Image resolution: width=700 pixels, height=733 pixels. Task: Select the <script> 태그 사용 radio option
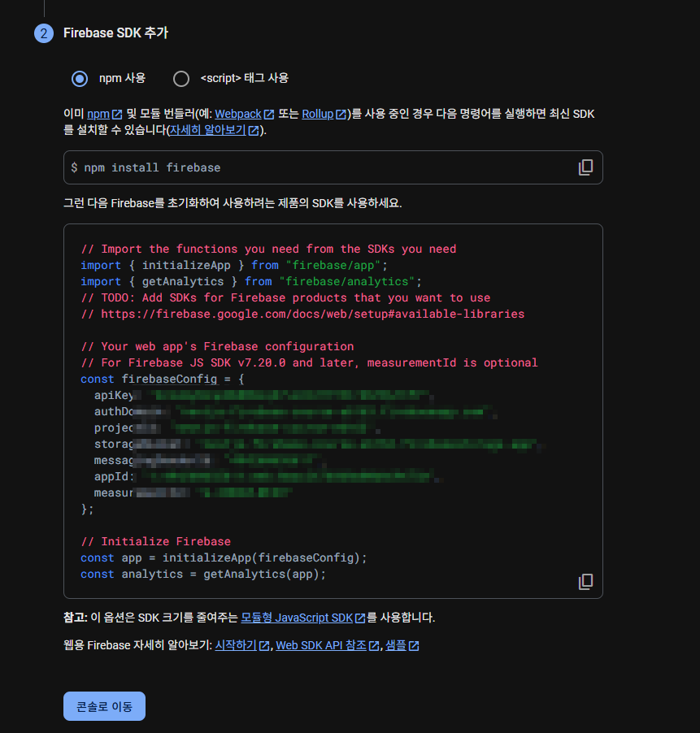tap(181, 79)
